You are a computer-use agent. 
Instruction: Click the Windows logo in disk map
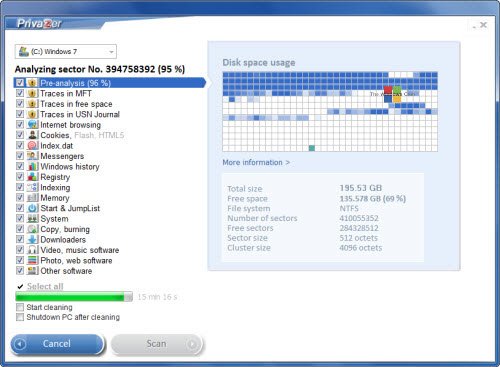[392, 94]
